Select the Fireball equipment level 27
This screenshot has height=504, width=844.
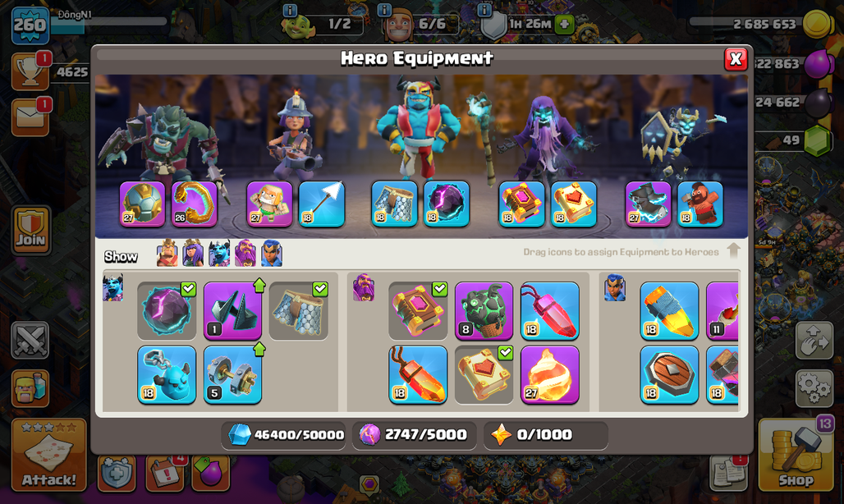pos(549,375)
